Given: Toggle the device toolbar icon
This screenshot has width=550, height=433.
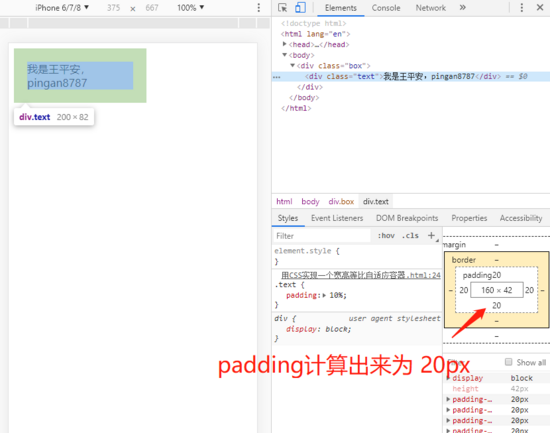Looking at the screenshot, I should (x=300, y=8).
